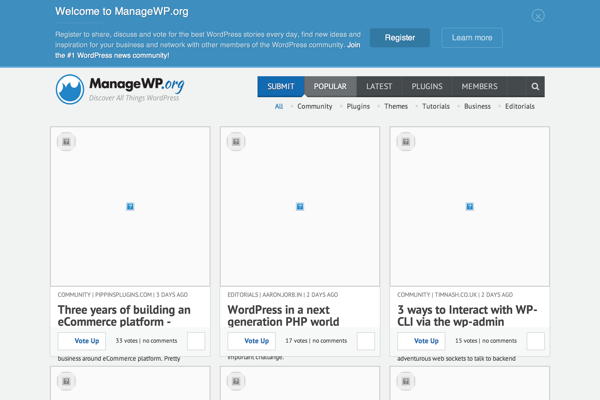Close the welcome banner with the X icon

[538, 16]
